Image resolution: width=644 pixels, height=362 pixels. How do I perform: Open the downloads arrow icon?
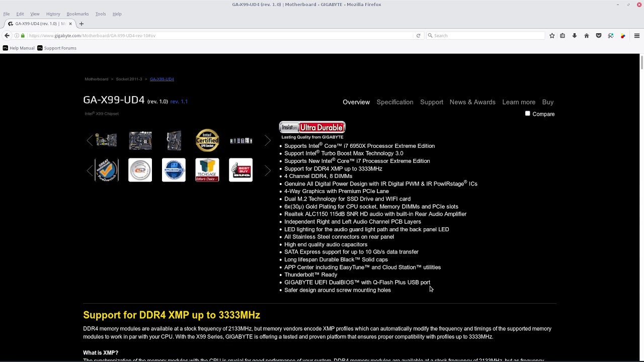pyautogui.click(x=575, y=36)
